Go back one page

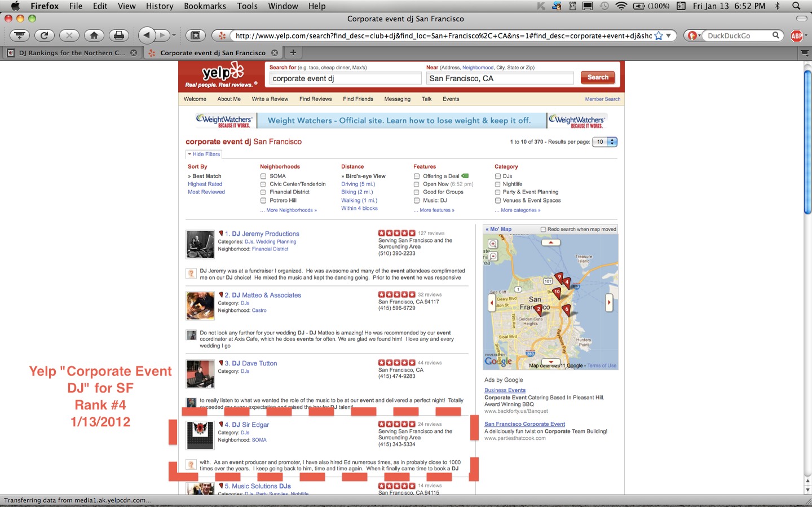tap(147, 36)
